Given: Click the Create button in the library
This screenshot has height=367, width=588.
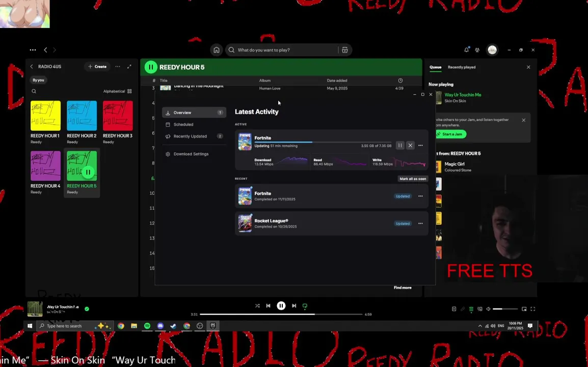Looking at the screenshot, I should pyautogui.click(x=97, y=66).
